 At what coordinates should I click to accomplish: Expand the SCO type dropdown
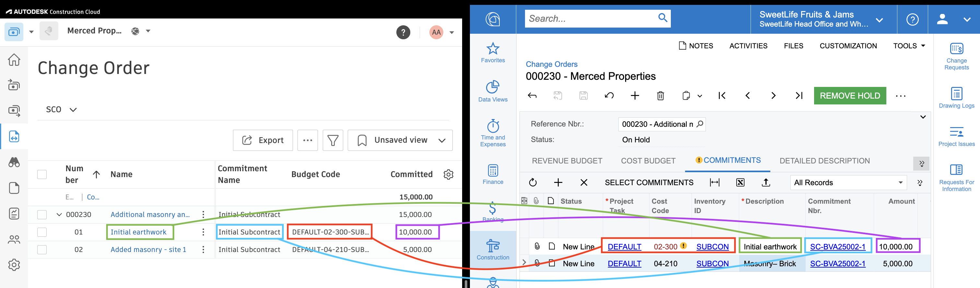pos(61,110)
